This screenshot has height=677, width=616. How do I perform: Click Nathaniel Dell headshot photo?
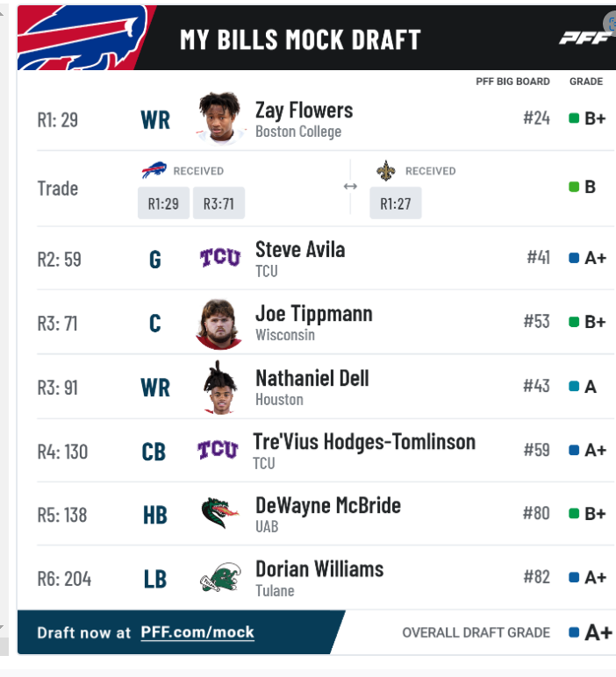(x=220, y=388)
